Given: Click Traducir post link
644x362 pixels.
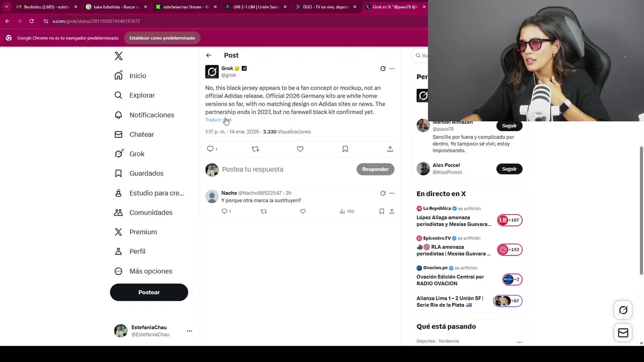Looking at the screenshot, I should click(218, 120).
